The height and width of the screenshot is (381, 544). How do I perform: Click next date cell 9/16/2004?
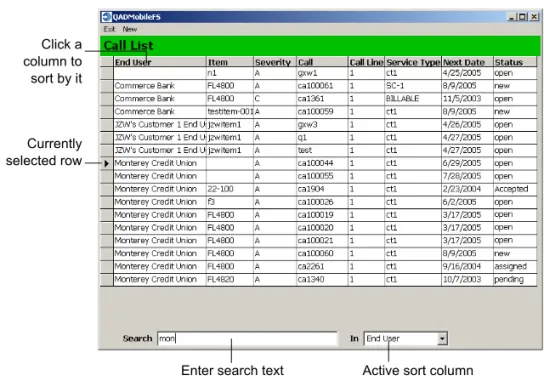tap(467, 266)
